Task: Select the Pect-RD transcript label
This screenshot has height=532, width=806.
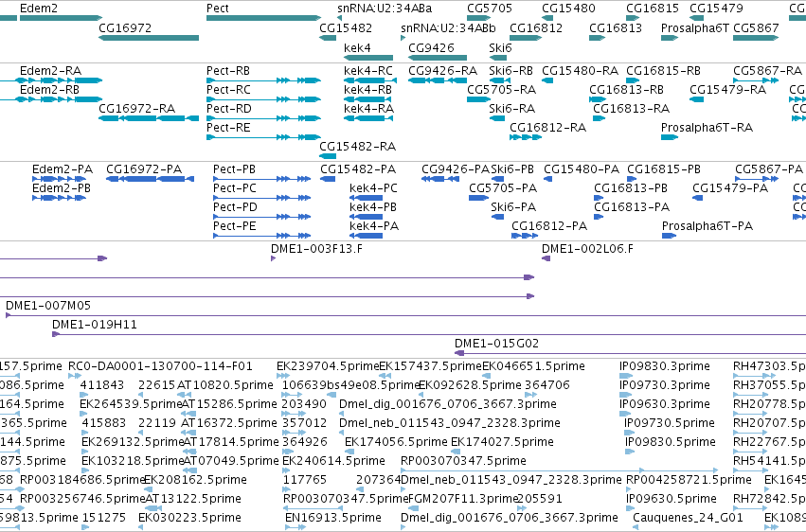Action: point(229,108)
